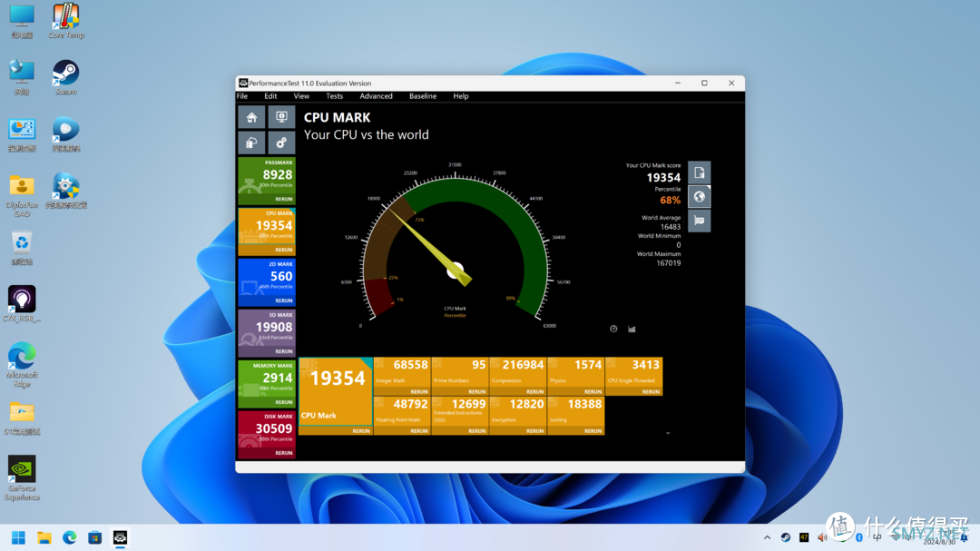Rerun the Sorting test
Screen dimensions: 980x551
point(593,431)
